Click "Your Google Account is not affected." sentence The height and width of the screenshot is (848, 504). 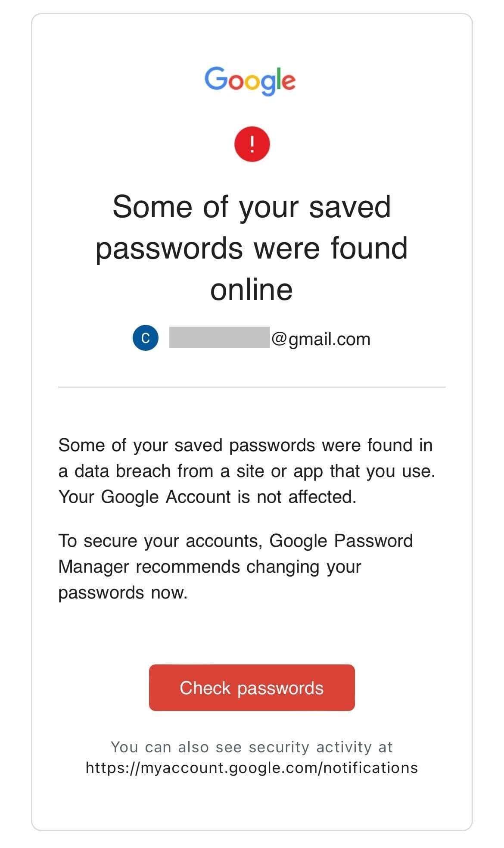coord(207,497)
